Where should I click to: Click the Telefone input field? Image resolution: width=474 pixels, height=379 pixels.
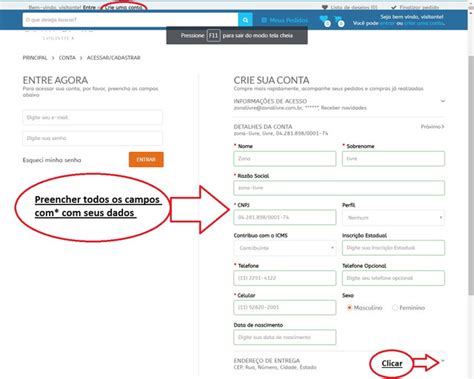285,278
